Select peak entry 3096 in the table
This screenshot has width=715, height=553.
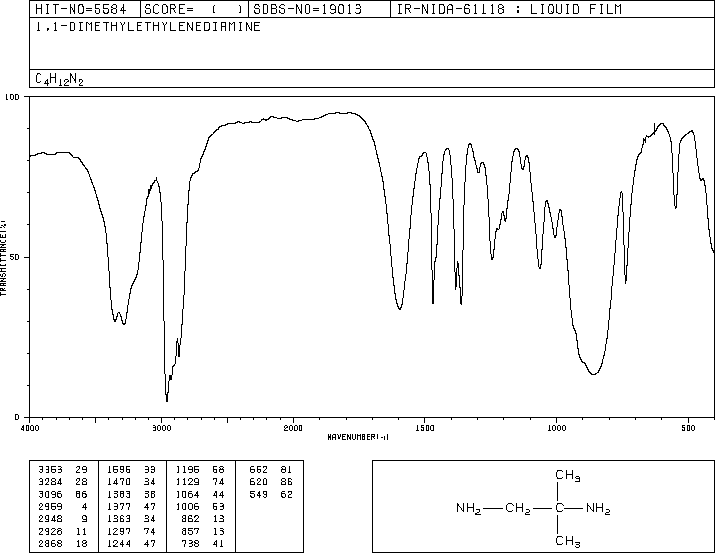63,494
